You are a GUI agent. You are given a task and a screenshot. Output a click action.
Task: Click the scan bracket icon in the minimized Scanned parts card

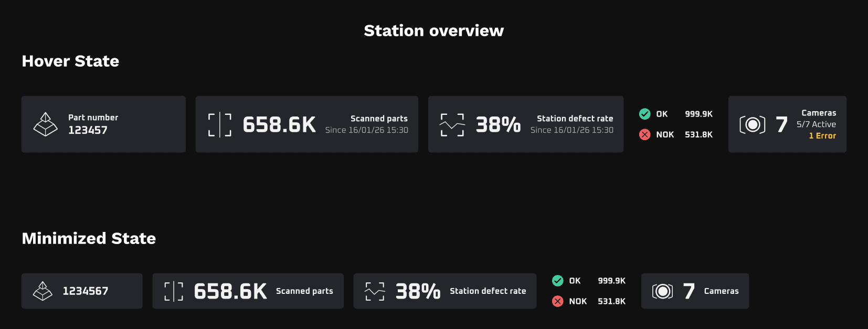(174, 291)
